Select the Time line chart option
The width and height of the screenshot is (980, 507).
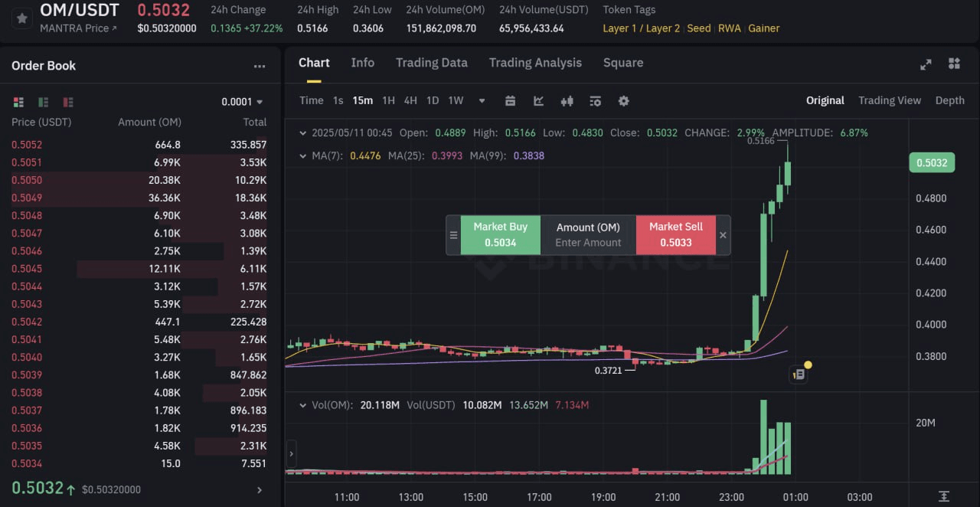pos(311,100)
